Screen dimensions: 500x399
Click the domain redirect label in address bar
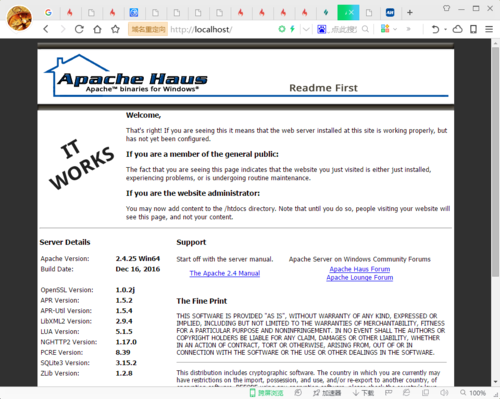148,29
